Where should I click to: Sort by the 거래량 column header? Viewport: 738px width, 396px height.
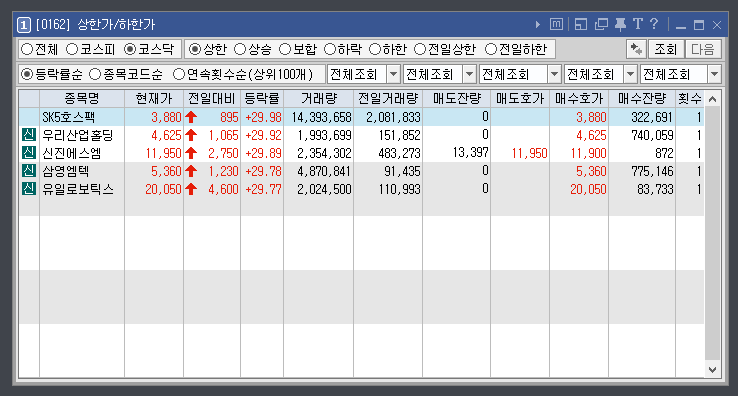click(x=319, y=98)
